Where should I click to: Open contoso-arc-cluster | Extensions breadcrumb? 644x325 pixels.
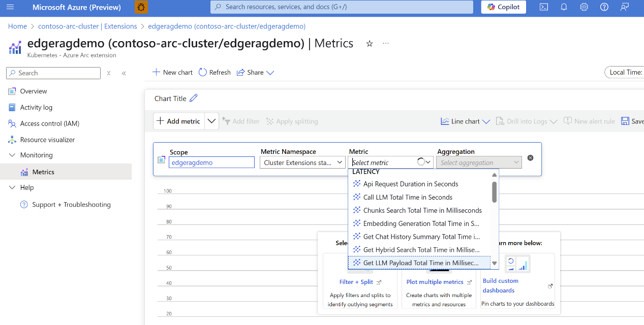point(87,26)
